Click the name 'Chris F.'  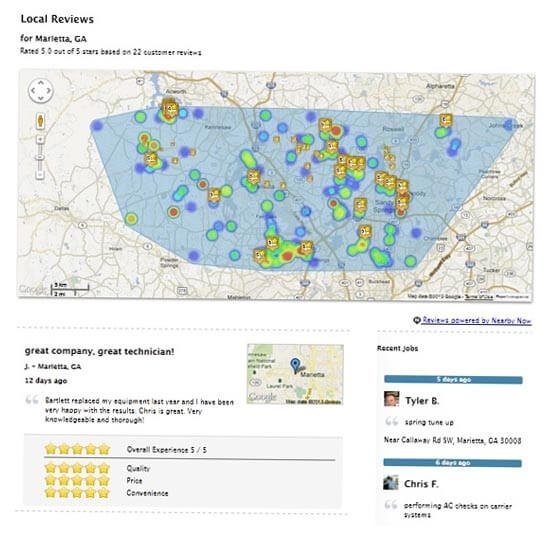point(421,484)
